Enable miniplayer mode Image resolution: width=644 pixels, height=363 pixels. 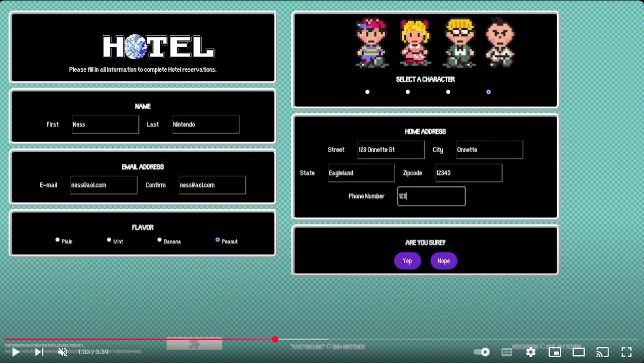coord(555,352)
